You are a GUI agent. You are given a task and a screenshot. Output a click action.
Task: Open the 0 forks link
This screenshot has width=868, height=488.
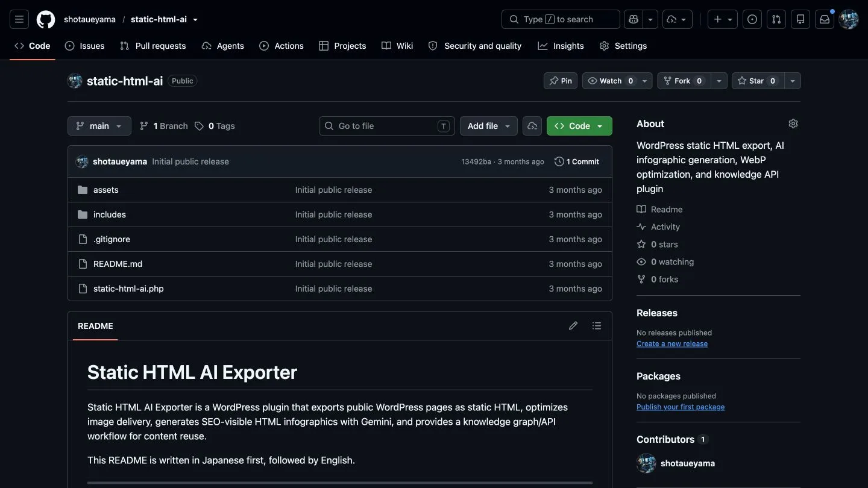click(658, 279)
